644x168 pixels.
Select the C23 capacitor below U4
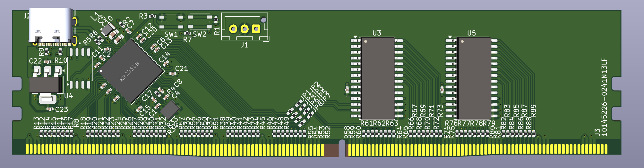(x=50, y=109)
